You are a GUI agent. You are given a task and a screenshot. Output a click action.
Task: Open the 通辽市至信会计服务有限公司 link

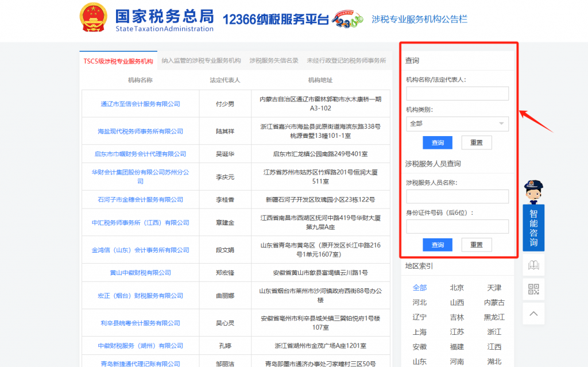coord(139,104)
